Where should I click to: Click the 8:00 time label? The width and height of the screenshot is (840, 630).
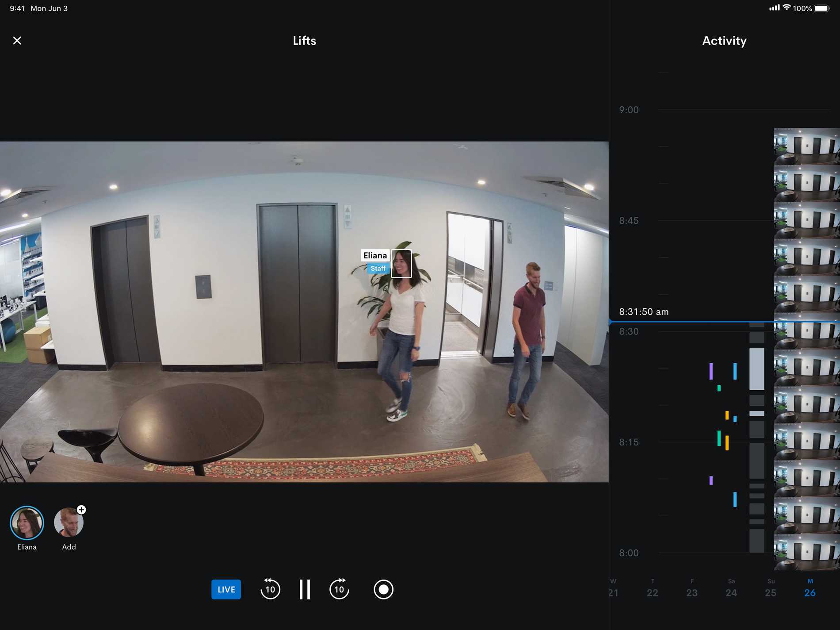point(629,553)
